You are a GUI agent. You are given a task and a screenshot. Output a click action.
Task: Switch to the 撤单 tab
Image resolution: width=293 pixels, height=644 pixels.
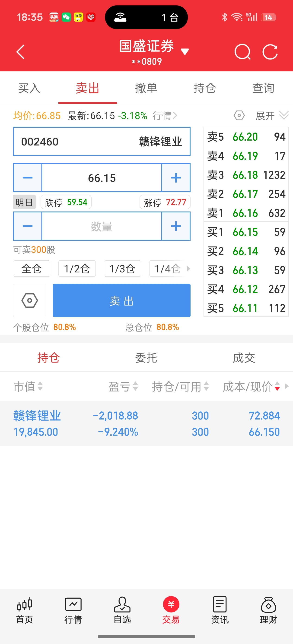click(146, 88)
